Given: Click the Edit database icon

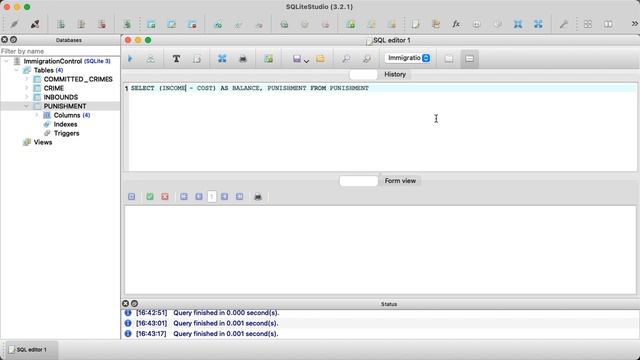Looking at the screenshot, I should tap(81, 24).
